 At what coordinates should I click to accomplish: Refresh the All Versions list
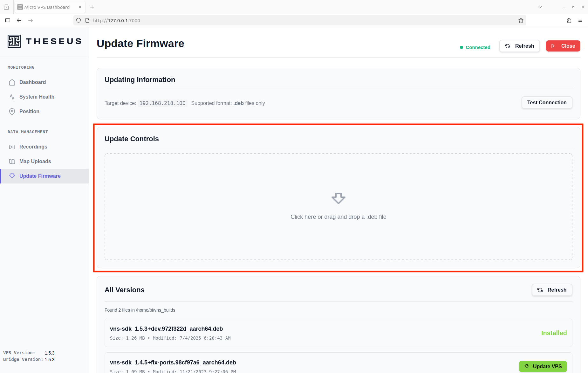click(552, 290)
